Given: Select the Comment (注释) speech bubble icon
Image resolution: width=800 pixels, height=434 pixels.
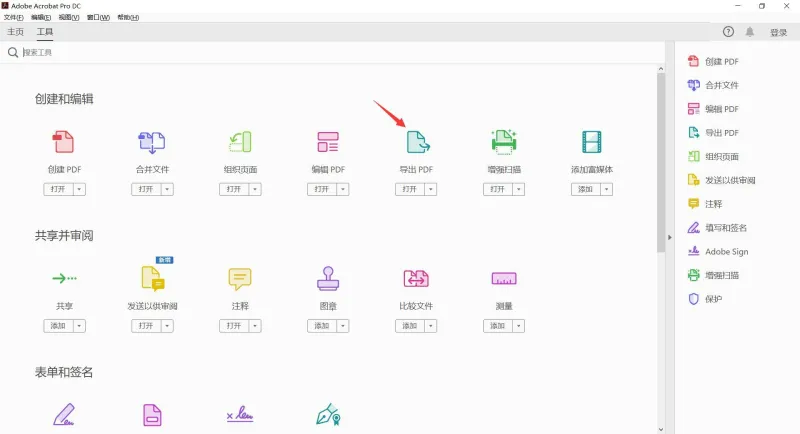Looking at the screenshot, I should coord(240,278).
